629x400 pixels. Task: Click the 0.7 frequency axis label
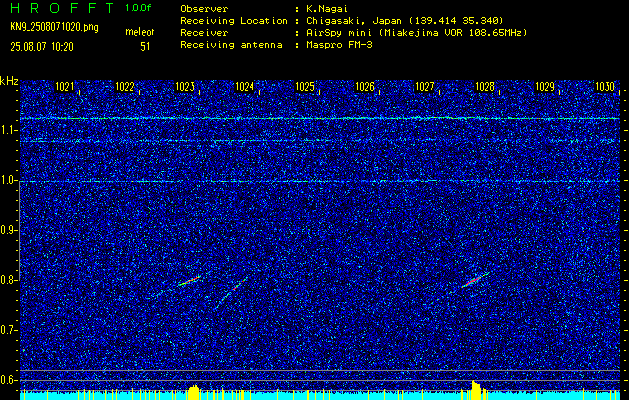click(8, 330)
